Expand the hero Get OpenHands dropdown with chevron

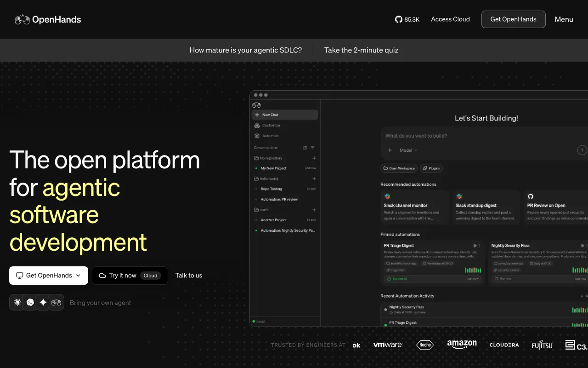pos(49,276)
